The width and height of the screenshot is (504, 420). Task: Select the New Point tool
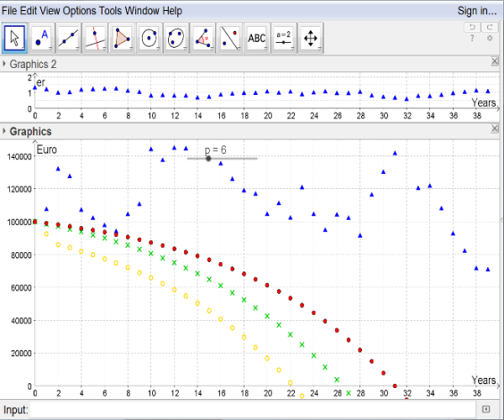pyautogui.click(x=41, y=38)
